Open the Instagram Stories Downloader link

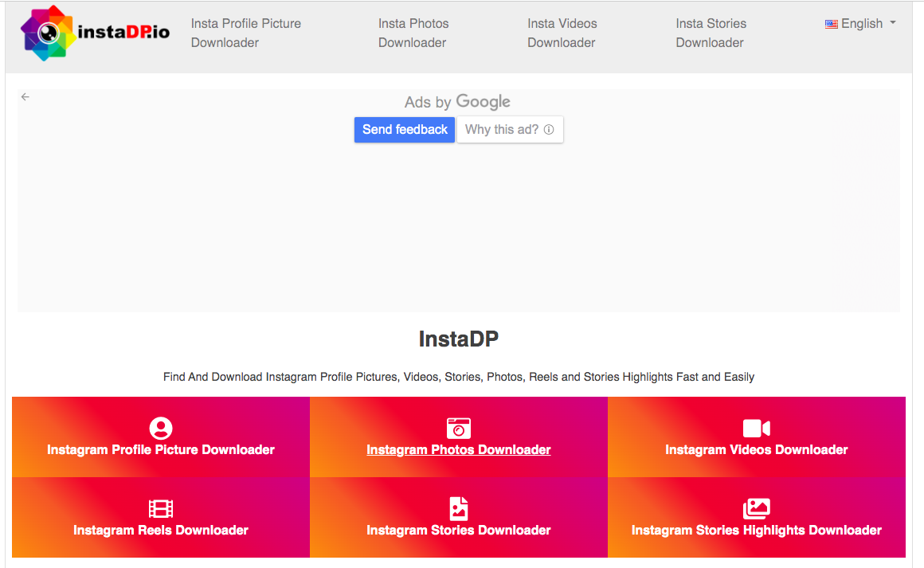point(459,530)
